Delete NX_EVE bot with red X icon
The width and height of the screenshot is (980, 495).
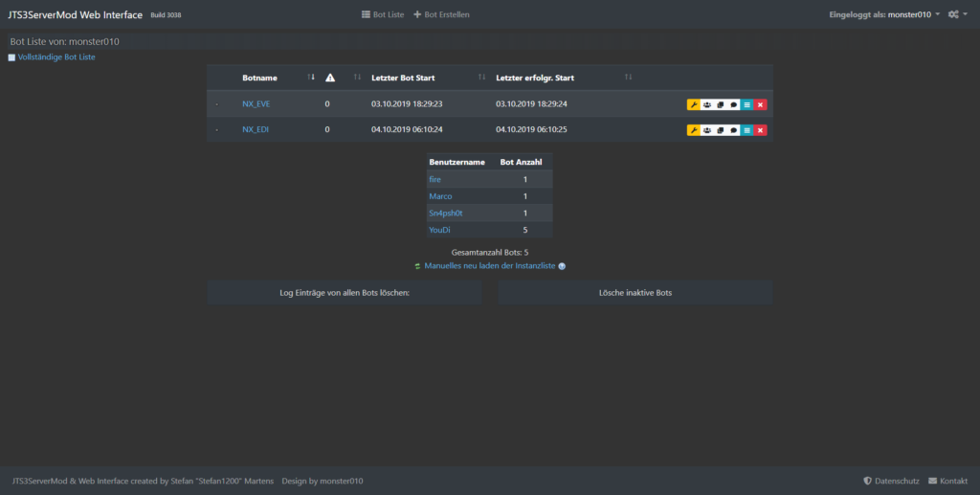(x=760, y=104)
